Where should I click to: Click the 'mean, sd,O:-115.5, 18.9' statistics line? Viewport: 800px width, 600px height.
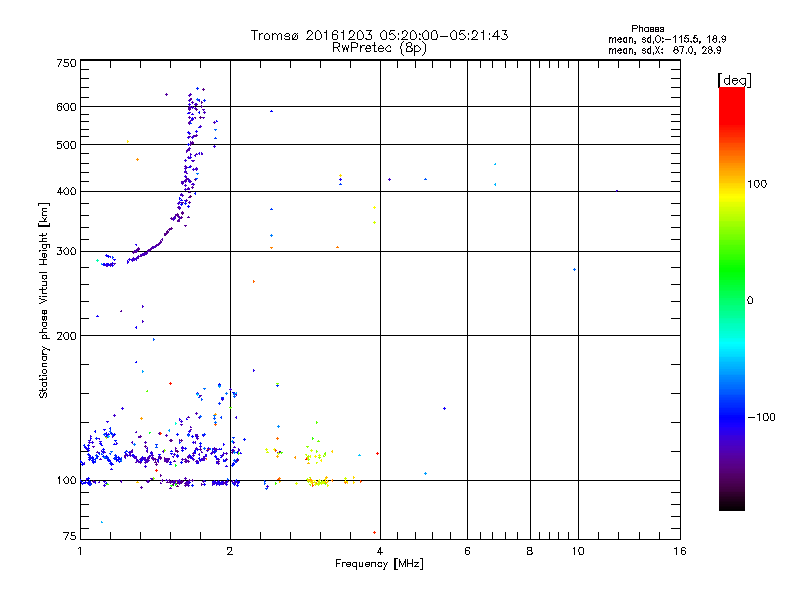tap(667, 39)
